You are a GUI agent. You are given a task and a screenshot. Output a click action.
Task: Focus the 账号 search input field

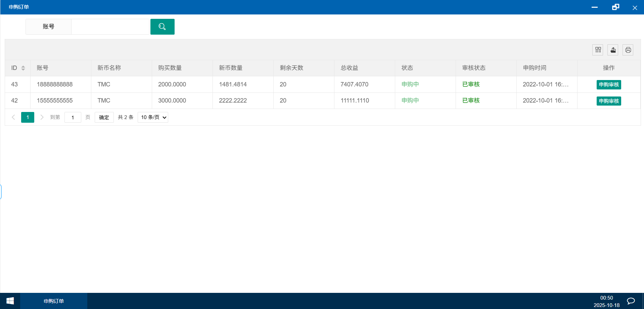point(110,27)
